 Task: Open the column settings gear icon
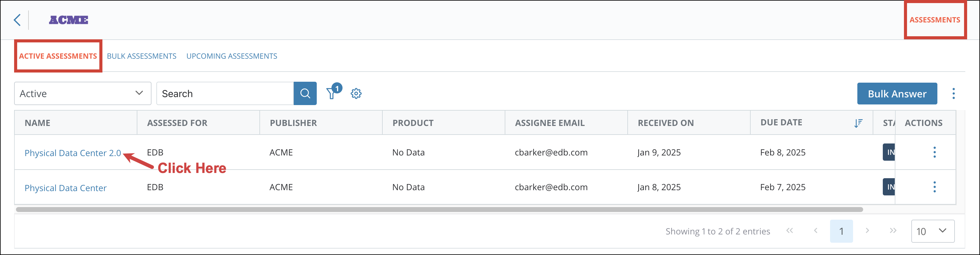point(356,93)
